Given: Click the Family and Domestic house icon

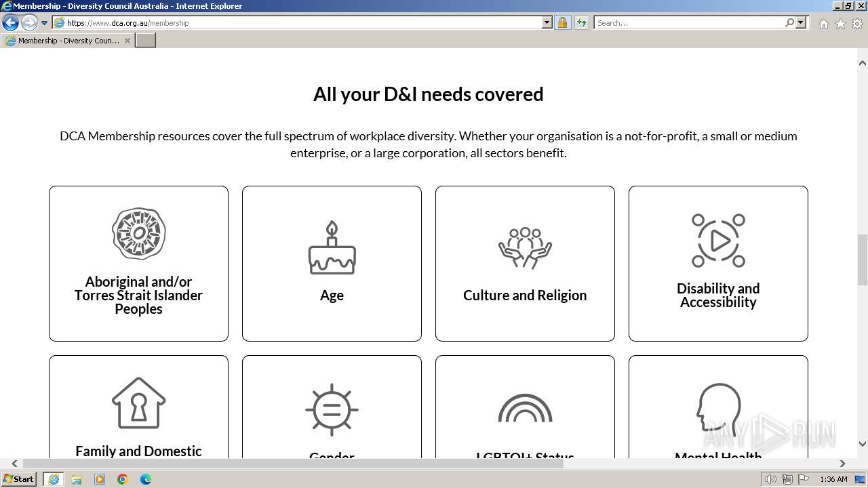Looking at the screenshot, I should coord(138,403).
